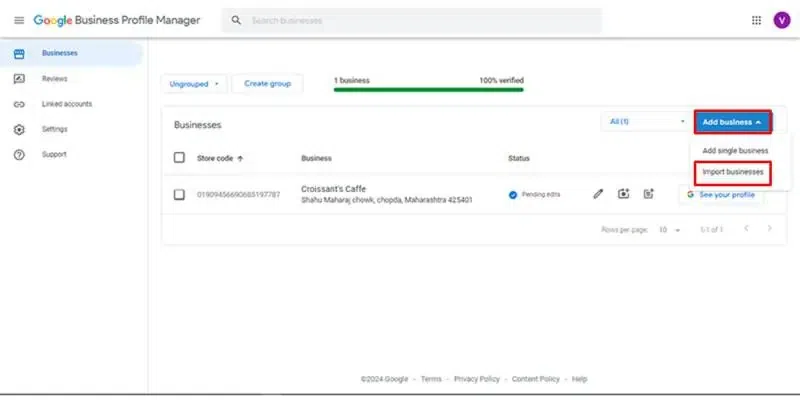The width and height of the screenshot is (800, 400).
Task: Click the Google Business Profile Manager logo
Action: (117, 20)
